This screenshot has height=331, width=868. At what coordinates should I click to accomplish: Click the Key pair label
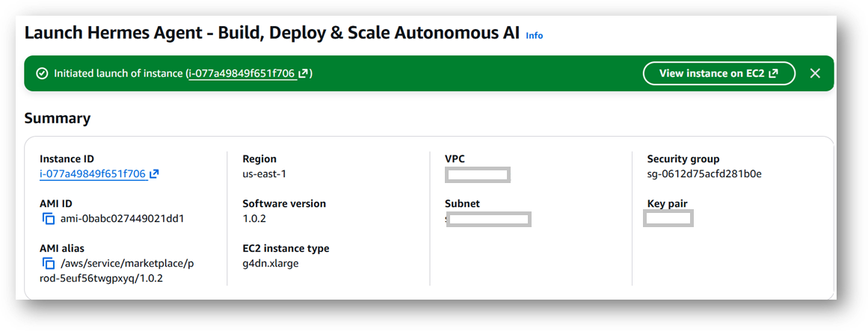coord(667,204)
